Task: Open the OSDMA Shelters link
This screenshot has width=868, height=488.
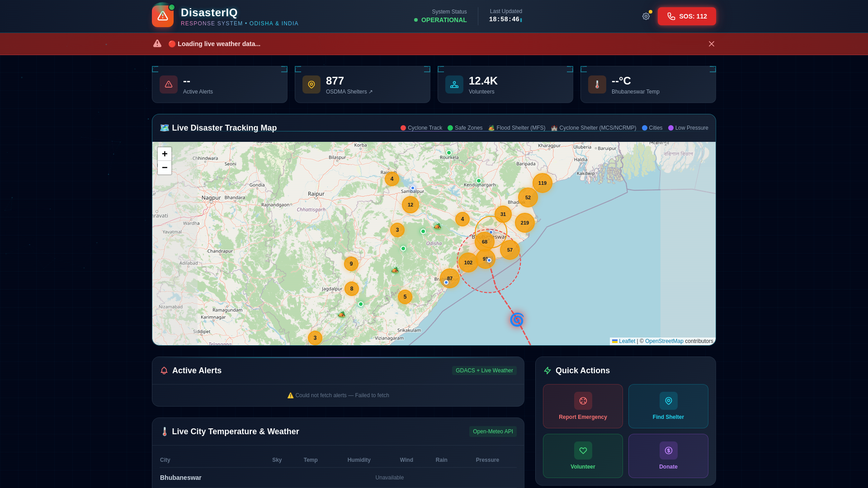Action: (349, 92)
